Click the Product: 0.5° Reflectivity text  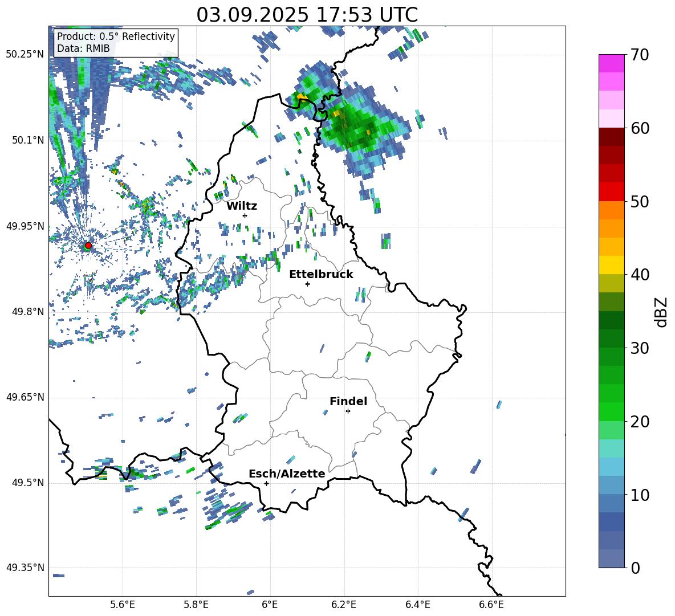[116, 36]
